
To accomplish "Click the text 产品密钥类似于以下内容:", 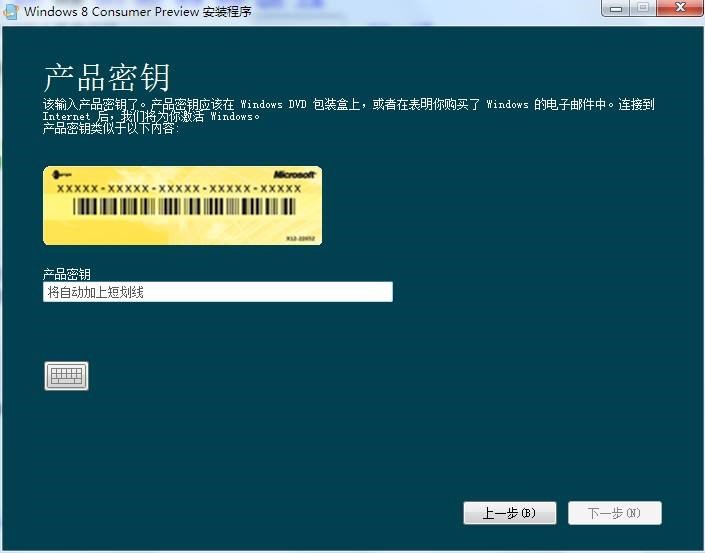I will 111,129.
